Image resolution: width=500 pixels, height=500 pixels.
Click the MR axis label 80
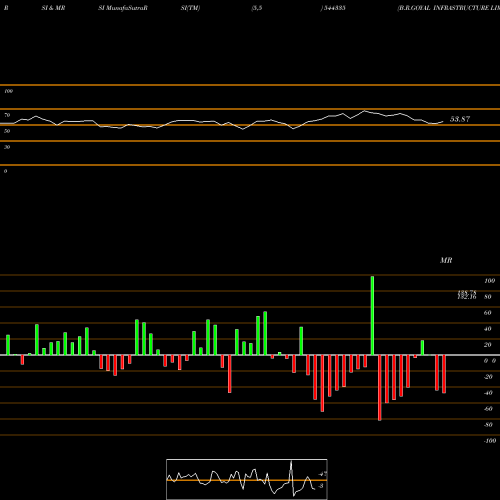click(488, 297)
